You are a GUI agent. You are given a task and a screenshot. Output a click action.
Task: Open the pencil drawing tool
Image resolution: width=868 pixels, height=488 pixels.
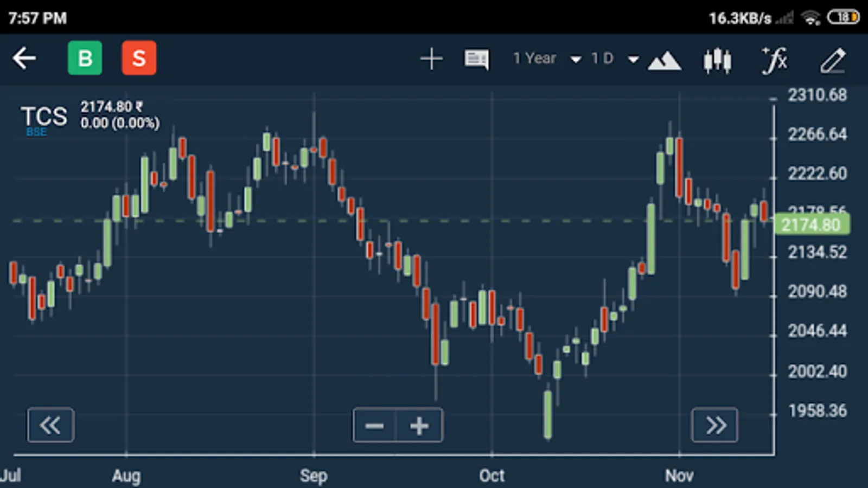coord(833,60)
